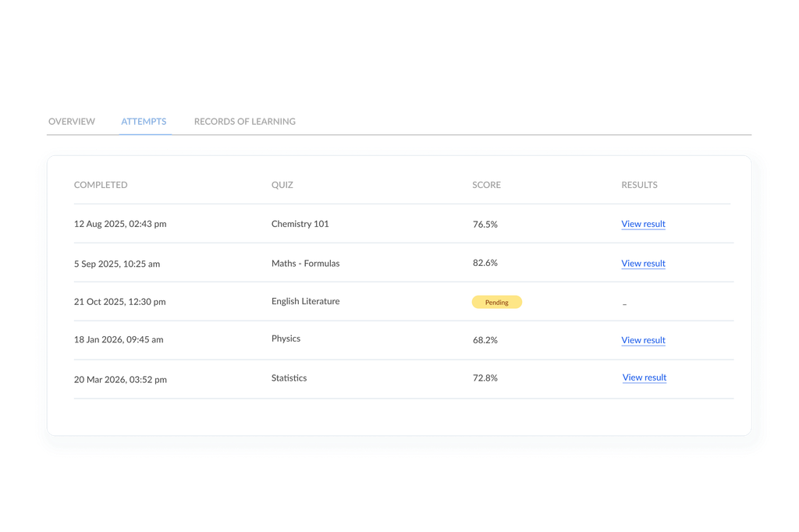View result for Chemistry 101 quiz

[643, 224]
